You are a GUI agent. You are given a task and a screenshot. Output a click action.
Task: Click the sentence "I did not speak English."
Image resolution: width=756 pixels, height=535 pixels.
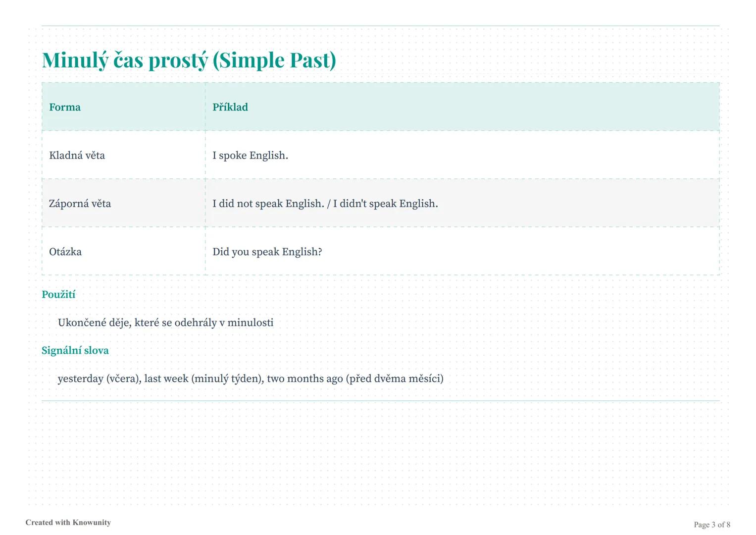(x=268, y=204)
